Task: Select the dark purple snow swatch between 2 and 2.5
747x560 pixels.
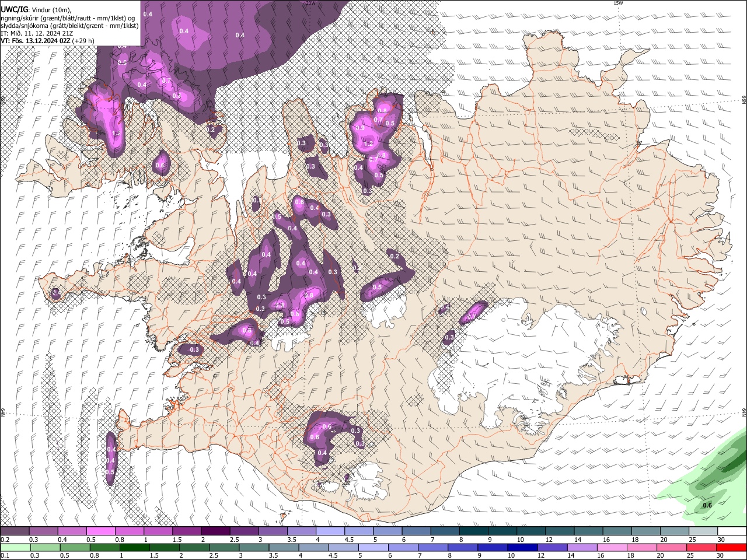Action: (x=215, y=531)
